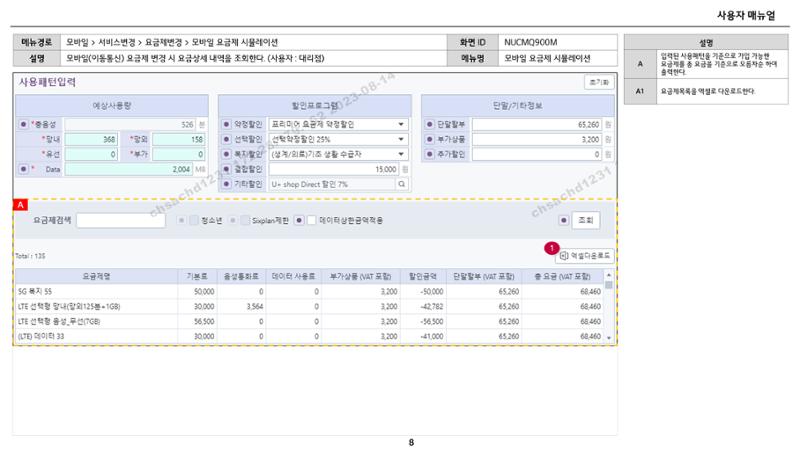The image size is (800, 450).
Task: Click the 총음성 field showing 526
Action: (130, 124)
